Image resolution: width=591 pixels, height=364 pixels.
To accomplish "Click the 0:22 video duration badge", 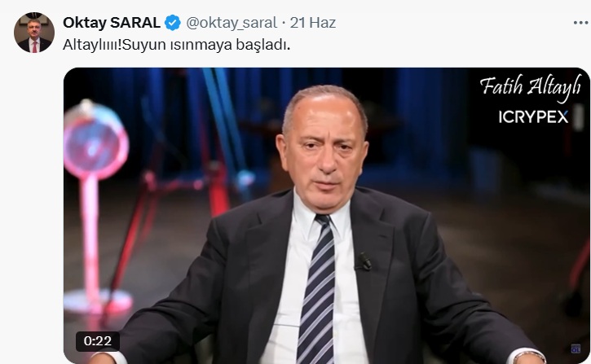I will pyautogui.click(x=98, y=341).
